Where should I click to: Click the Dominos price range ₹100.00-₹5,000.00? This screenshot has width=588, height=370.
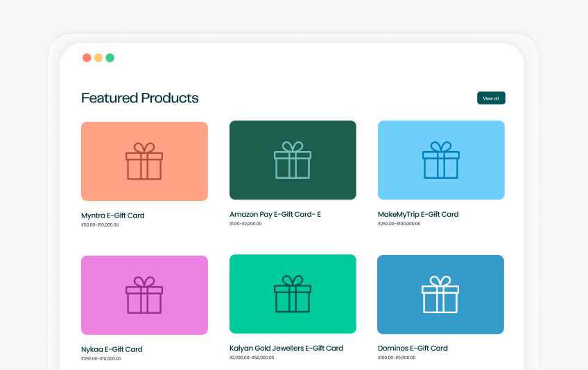point(397,358)
